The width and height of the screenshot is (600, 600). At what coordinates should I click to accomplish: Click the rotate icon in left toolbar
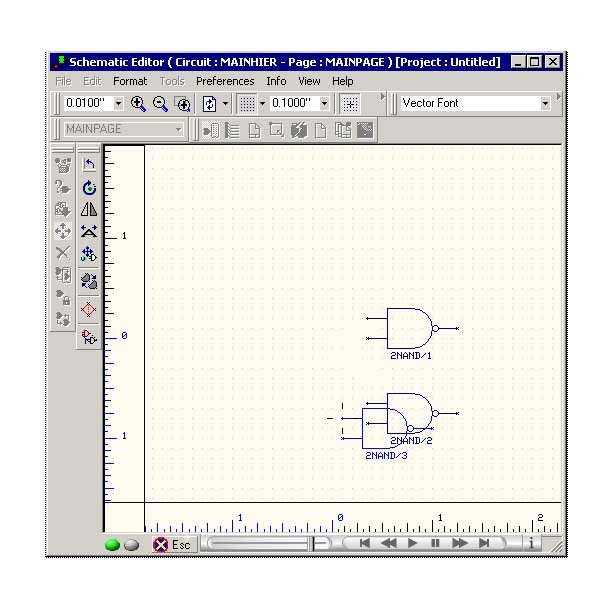89,187
